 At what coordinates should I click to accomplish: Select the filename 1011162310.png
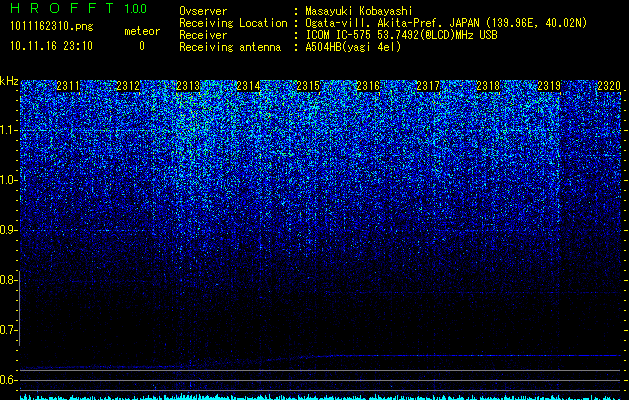point(52,27)
